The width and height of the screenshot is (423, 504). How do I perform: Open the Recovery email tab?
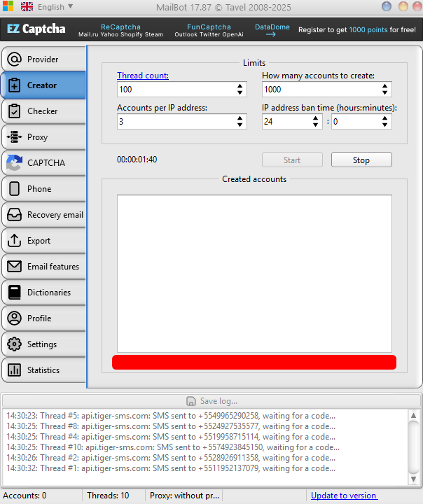coord(44,215)
